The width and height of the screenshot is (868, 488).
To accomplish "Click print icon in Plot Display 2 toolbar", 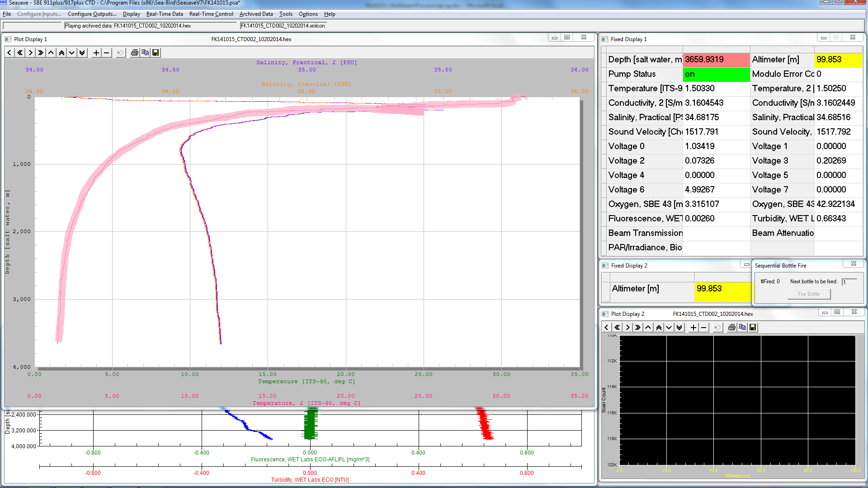I will 731,328.
